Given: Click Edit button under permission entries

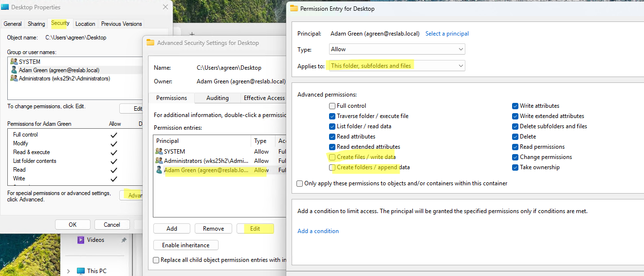Looking at the screenshot, I should [x=255, y=229].
